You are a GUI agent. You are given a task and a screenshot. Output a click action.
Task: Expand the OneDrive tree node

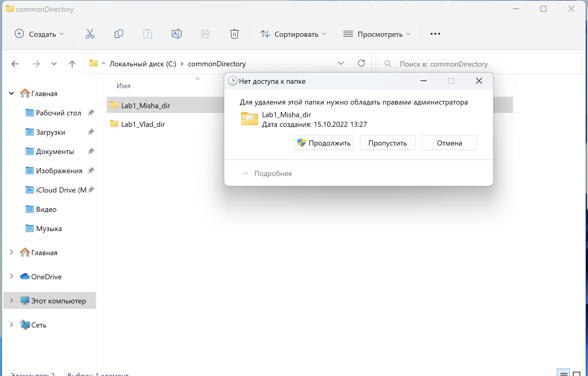pyautogui.click(x=11, y=277)
